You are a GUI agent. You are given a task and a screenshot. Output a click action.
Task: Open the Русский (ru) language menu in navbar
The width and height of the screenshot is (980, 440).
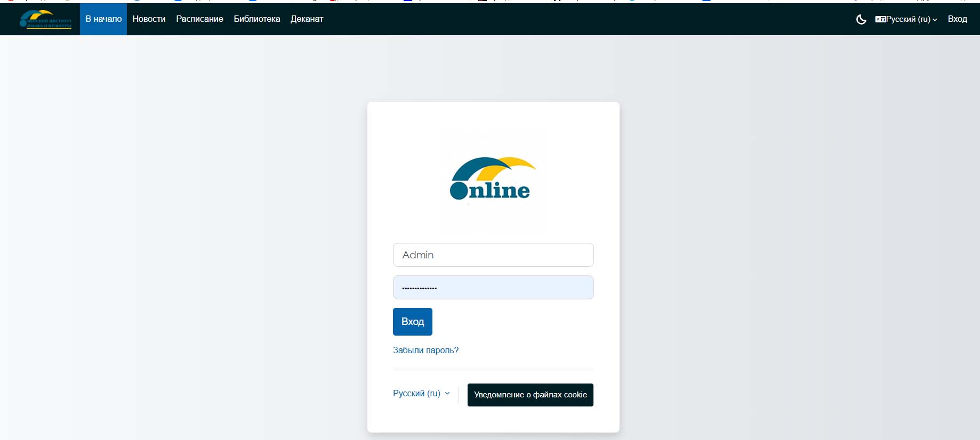pyautogui.click(x=906, y=19)
